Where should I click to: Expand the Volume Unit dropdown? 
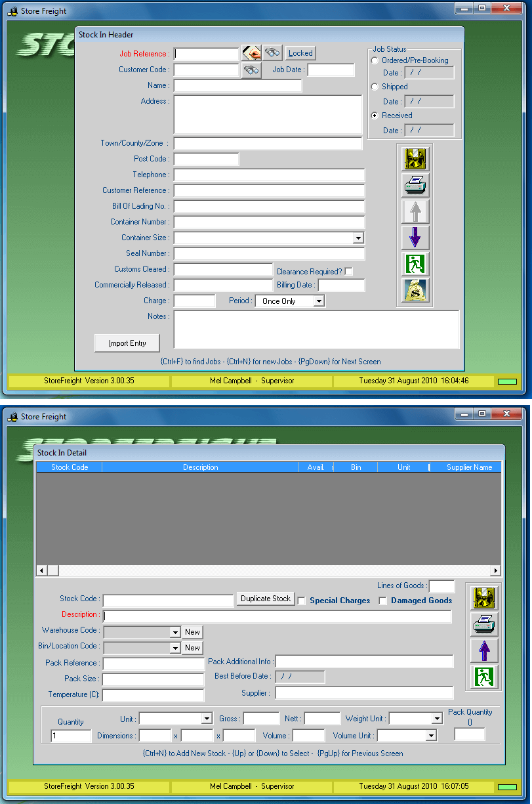click(x=431, y=736)
